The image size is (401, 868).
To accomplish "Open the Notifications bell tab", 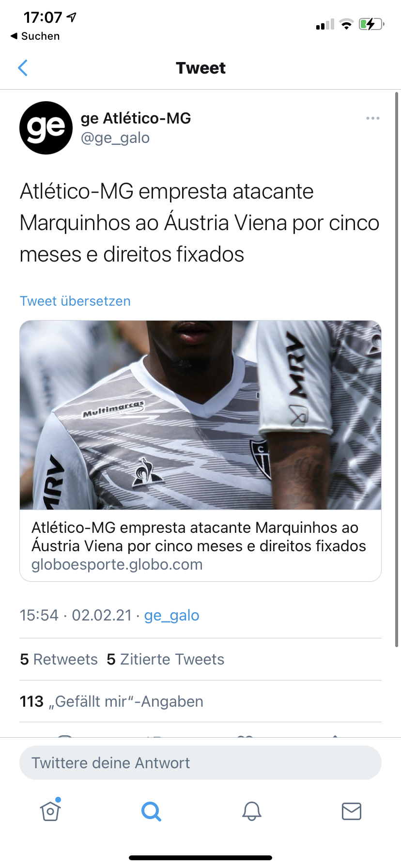I will [x=252, y=811].
